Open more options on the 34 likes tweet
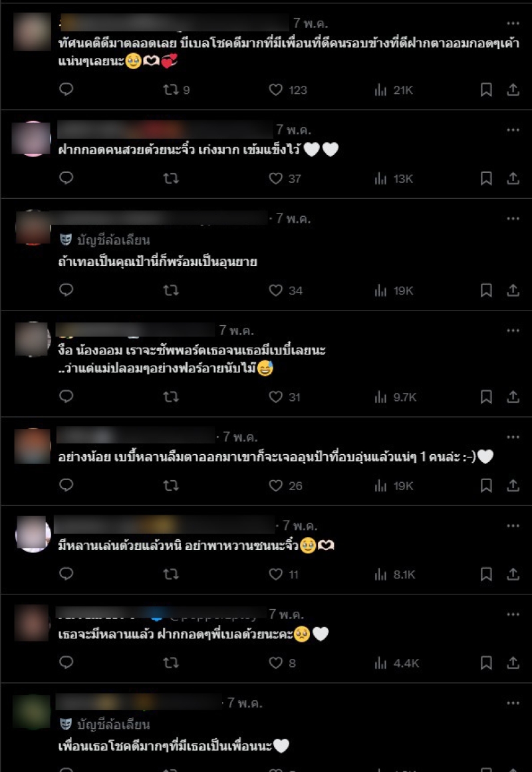Screen dimensions: 532x772 pos(513,219)
